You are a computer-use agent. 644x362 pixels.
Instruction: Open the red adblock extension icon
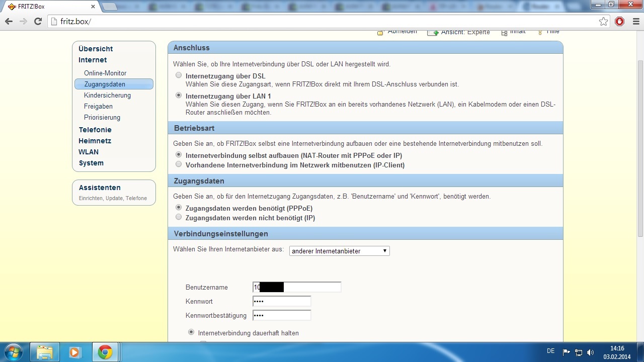(620, 22)
